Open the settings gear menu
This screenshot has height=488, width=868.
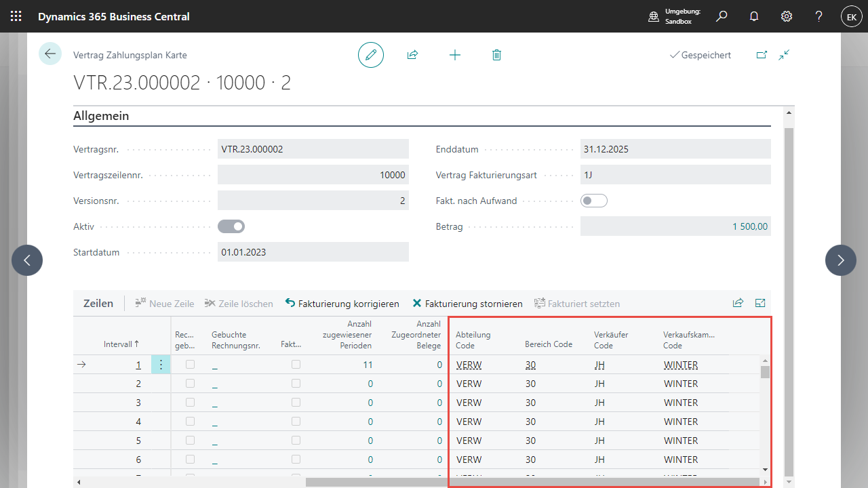(787, 16)
